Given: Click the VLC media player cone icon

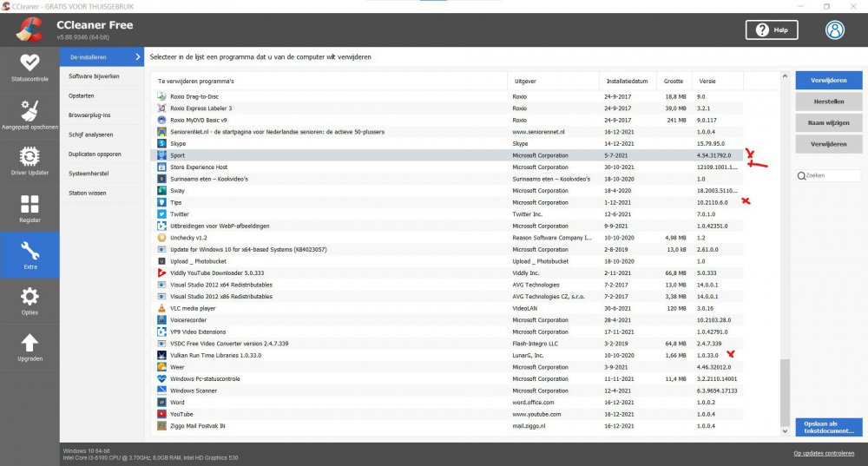Looking at the screenshot, I should click(x=161, y=308).
